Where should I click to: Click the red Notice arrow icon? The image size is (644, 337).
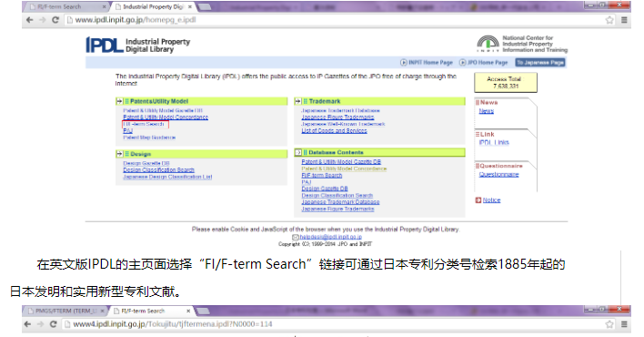pyautogui.click(x=478, y=200)
